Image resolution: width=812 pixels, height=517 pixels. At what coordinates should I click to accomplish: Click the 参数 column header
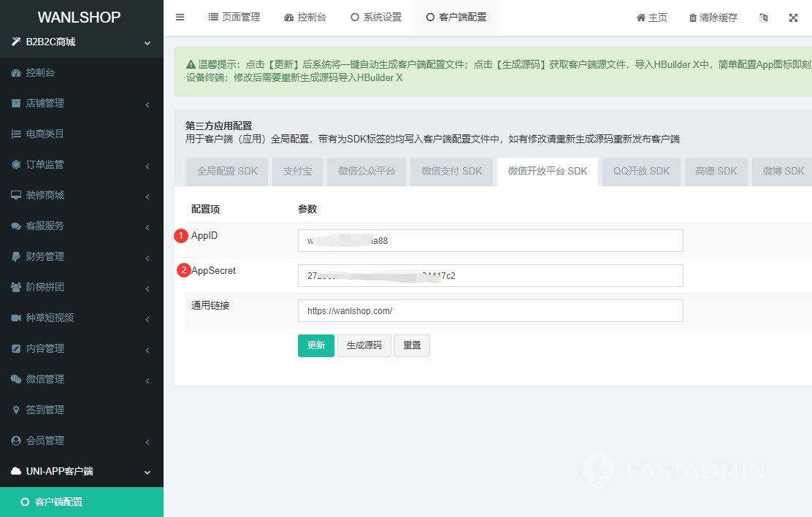(x=307, y=210)
